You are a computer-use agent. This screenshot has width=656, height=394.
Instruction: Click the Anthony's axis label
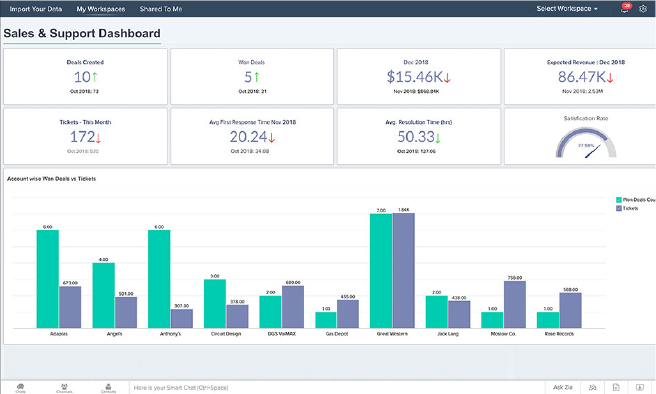point(170,334)
